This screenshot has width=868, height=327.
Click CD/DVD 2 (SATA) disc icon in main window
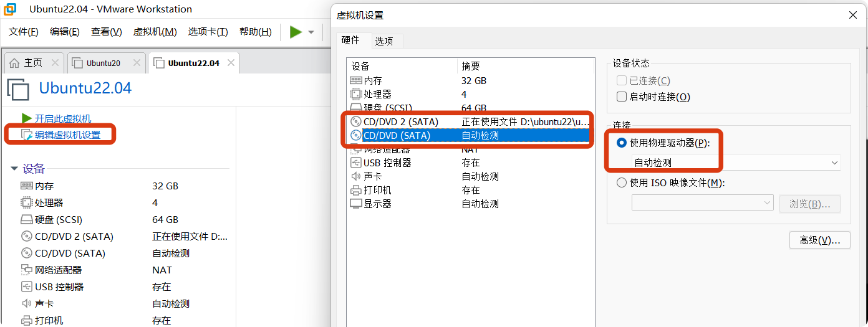coord(26,236)
